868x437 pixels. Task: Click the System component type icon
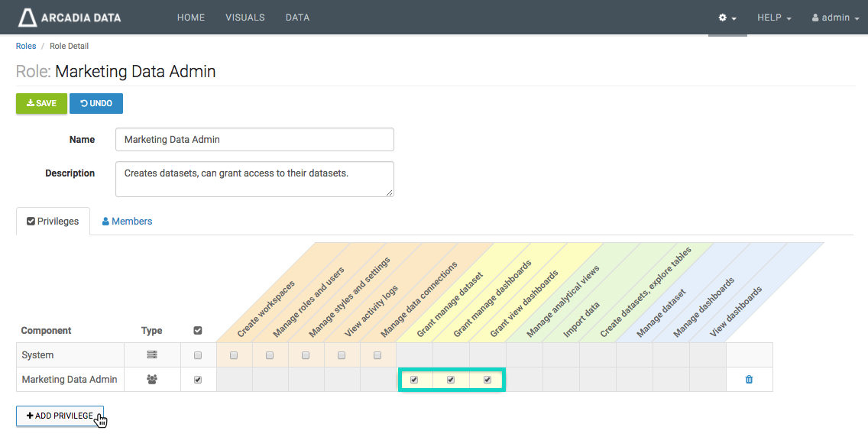click(152, 355)
